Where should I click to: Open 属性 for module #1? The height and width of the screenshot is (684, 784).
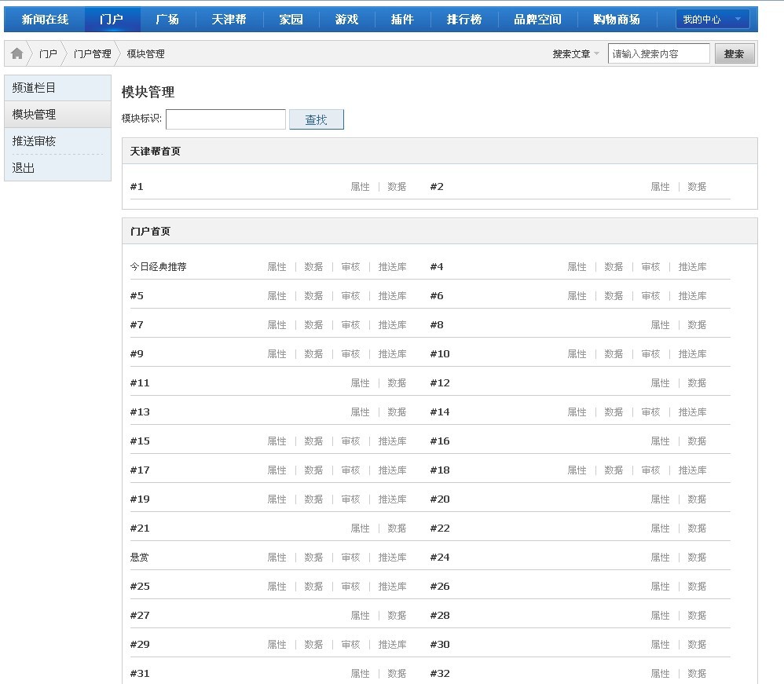(360, 186)
